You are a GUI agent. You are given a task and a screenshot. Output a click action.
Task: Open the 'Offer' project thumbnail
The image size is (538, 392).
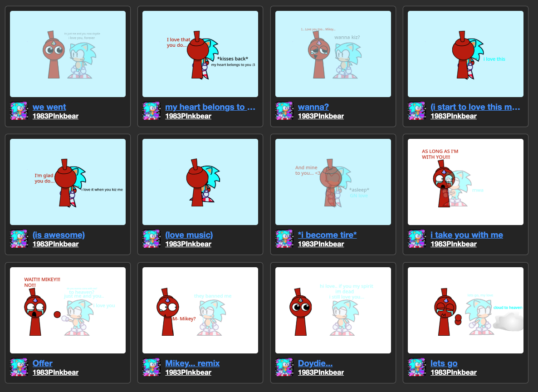coord(68,310)
